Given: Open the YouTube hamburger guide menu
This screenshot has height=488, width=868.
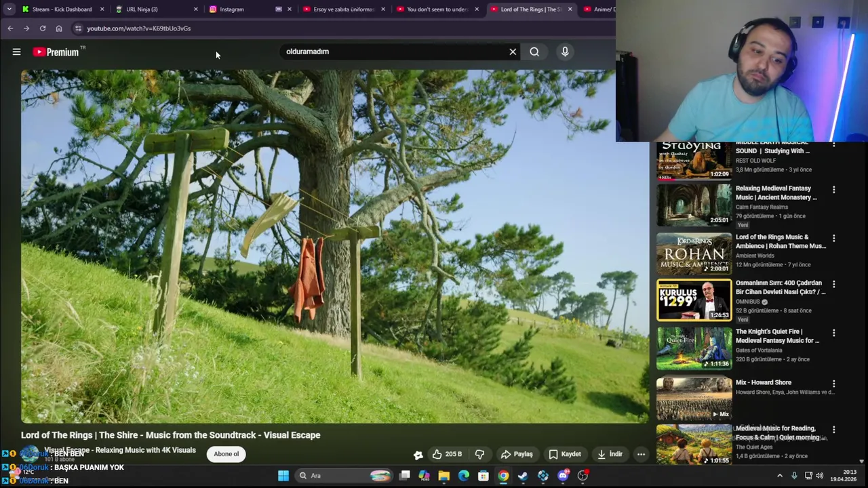Looking at the screenshot, I should 16,52.
